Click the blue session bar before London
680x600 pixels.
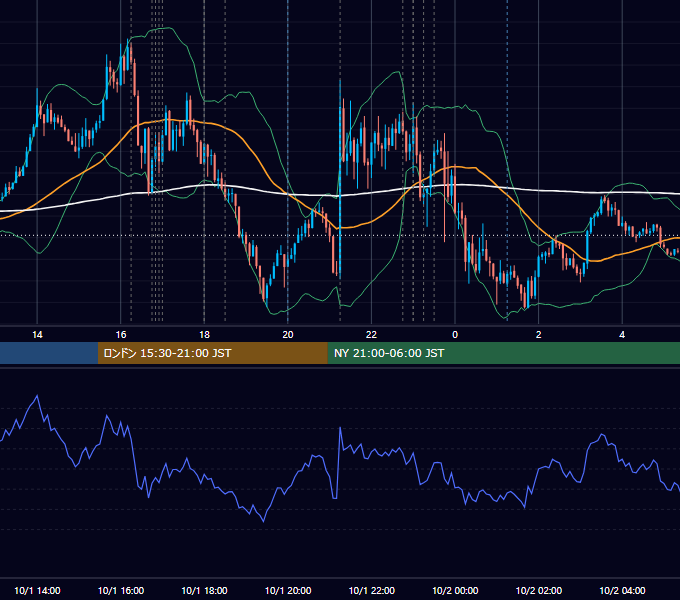49,353
